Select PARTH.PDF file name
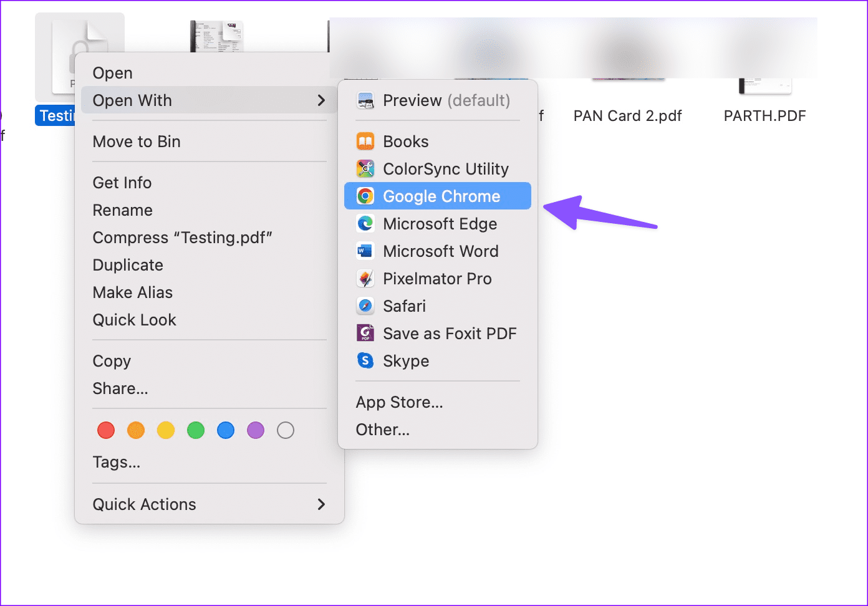868x606 pixels. click(x=764, y=116)
